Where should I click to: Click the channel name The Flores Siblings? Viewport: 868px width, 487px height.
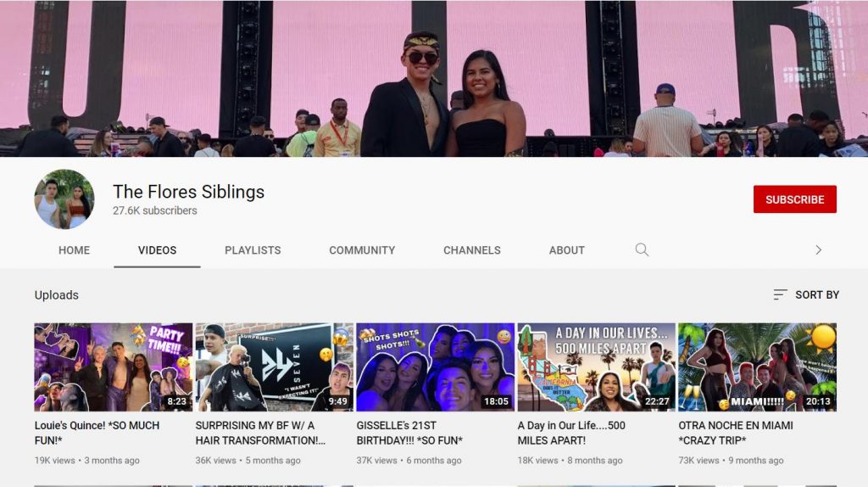pos(189,192)
